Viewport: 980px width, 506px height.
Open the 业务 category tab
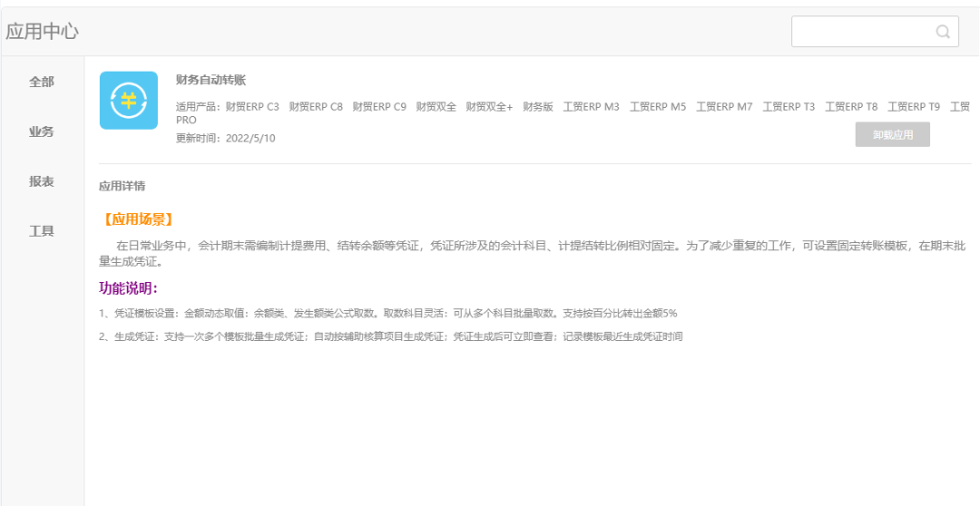pos(42,131)
